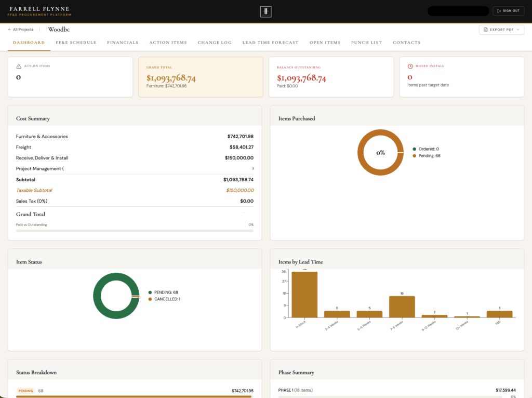Open the Lead Time Forecast tab
Image resolution: width=532 pixels, height=398 pixels.
[270, 43]
